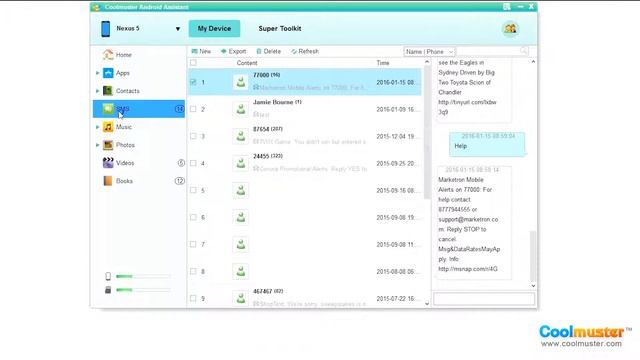This screenshot has height=360, width=640.
Task: Click the contact avatar in row 7
Action: (241, 244)
